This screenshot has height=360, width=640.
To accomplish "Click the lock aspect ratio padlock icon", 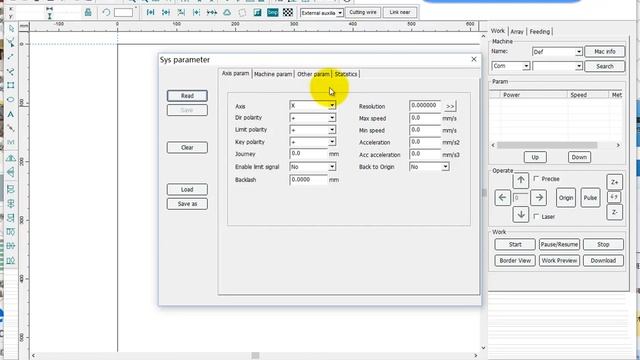I will pos(88,12).
